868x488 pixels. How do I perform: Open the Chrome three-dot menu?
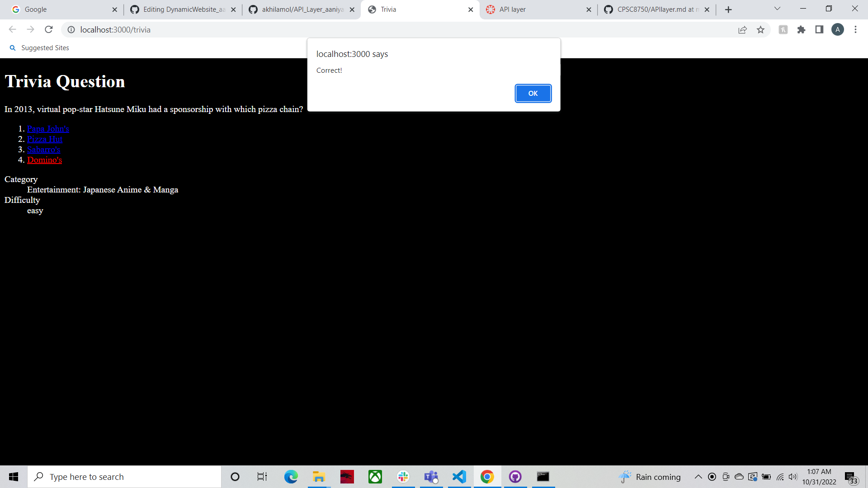855,30
